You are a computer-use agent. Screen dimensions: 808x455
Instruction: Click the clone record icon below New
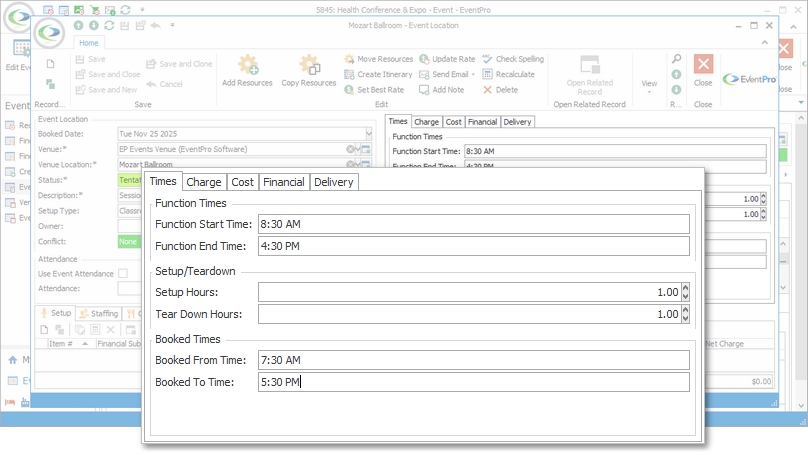click(x=50, y=83)
